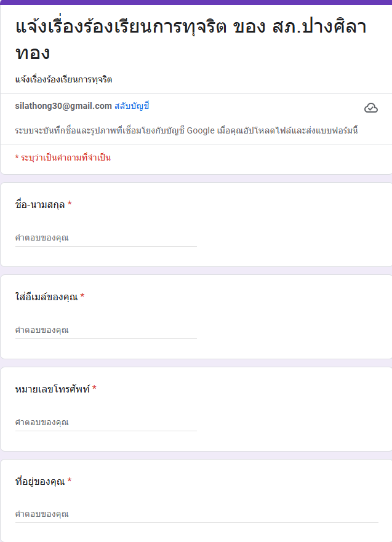Click the ที่อยู่ของคุณ question label
This screenshot has height=542, width=392.
point(40,481)
